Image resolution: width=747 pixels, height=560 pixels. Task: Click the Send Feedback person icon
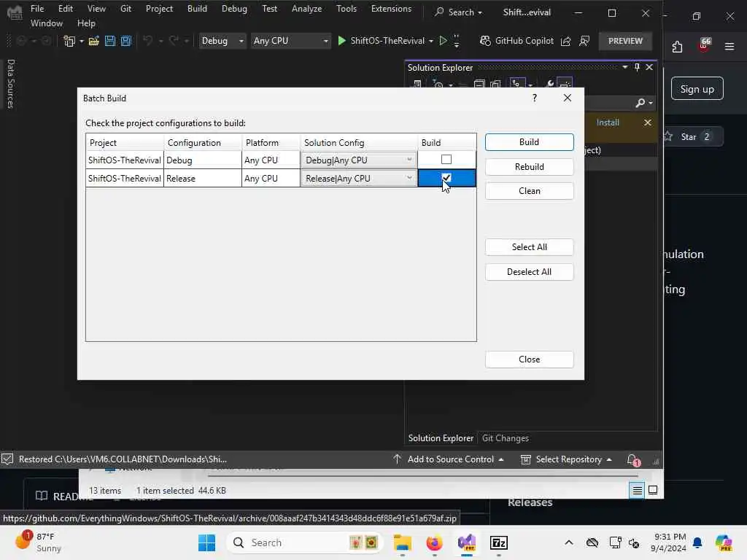tap(584, 42)
